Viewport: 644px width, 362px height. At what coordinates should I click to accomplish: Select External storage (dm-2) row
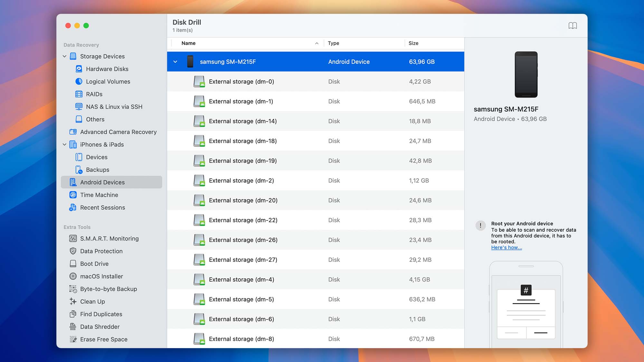click(x=316, y=181)
